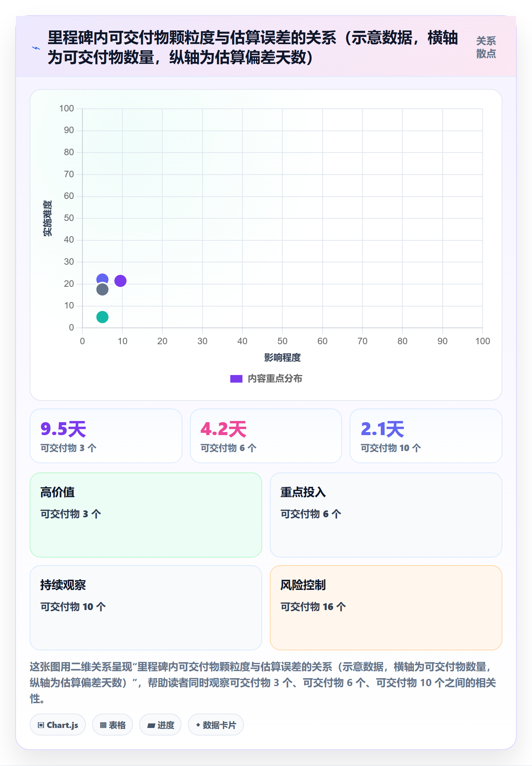This screenshot has height=766, width=532.
Task: Select the 重点投入 quadrant card
Action: (x=386, y=515)
